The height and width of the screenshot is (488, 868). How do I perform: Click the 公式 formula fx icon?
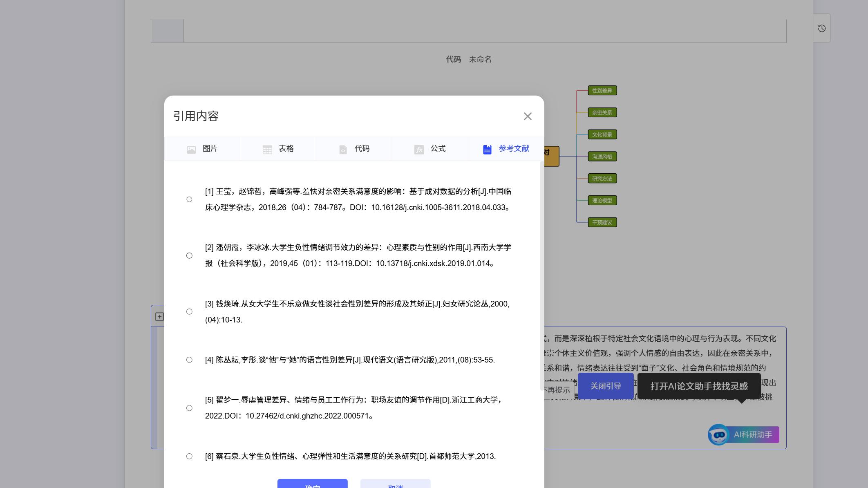coord(419,149)
